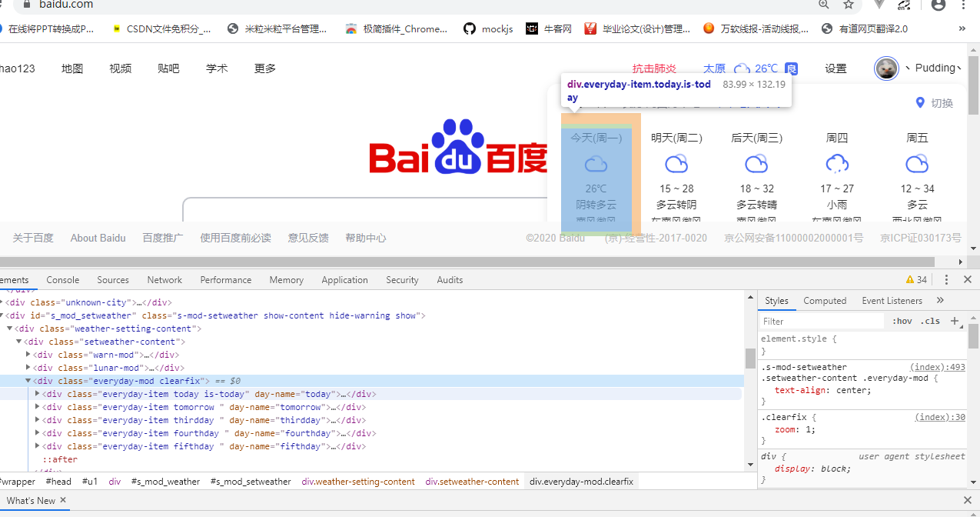Click the zoom magnifier icon in address bar

823,5
